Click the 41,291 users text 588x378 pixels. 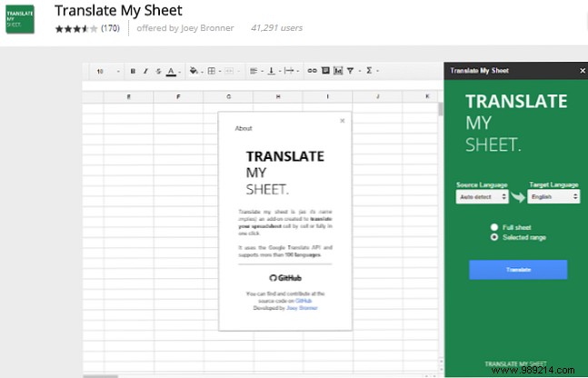point(277,28)
